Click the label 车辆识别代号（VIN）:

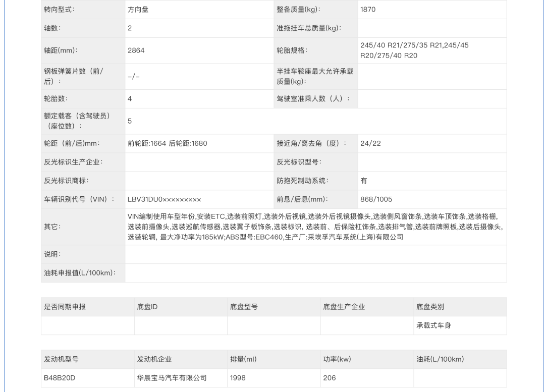tap(79, 199)
